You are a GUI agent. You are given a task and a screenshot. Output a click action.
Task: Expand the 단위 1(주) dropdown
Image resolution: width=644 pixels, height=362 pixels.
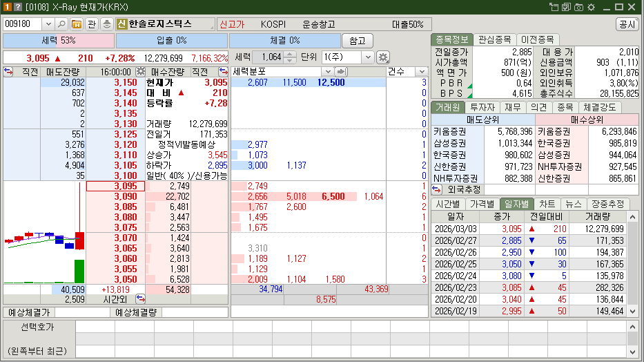367,57
